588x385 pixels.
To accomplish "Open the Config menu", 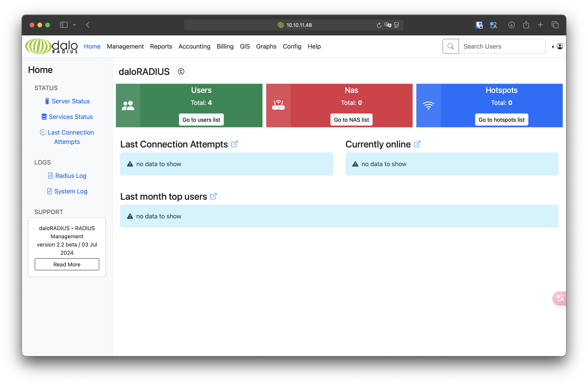I will pyautogui.click(x=292, y=46).
